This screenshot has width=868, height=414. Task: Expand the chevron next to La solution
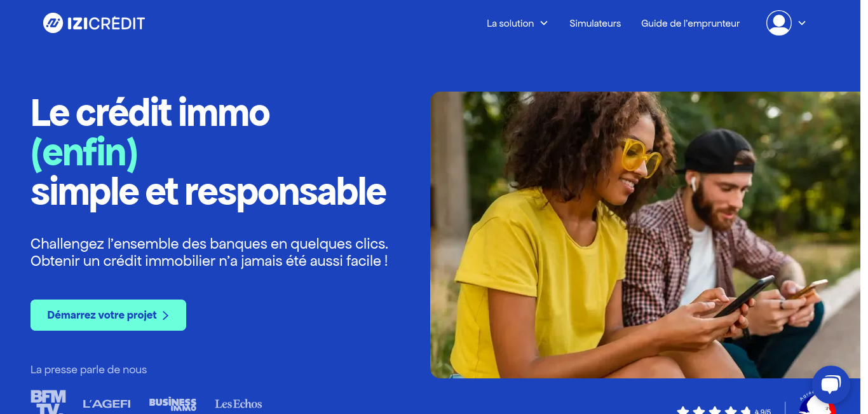(x=544, y=24)
